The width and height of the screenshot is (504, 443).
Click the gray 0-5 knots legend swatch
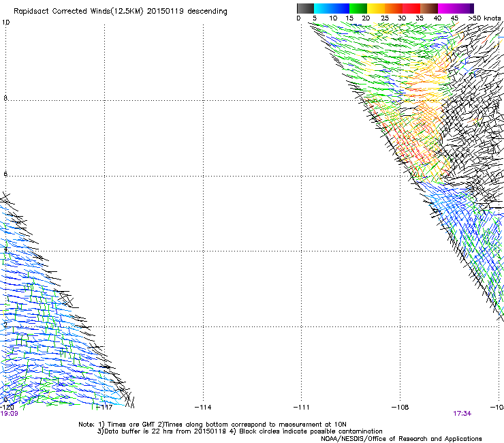pyautogui.click(x=305, y=8)
